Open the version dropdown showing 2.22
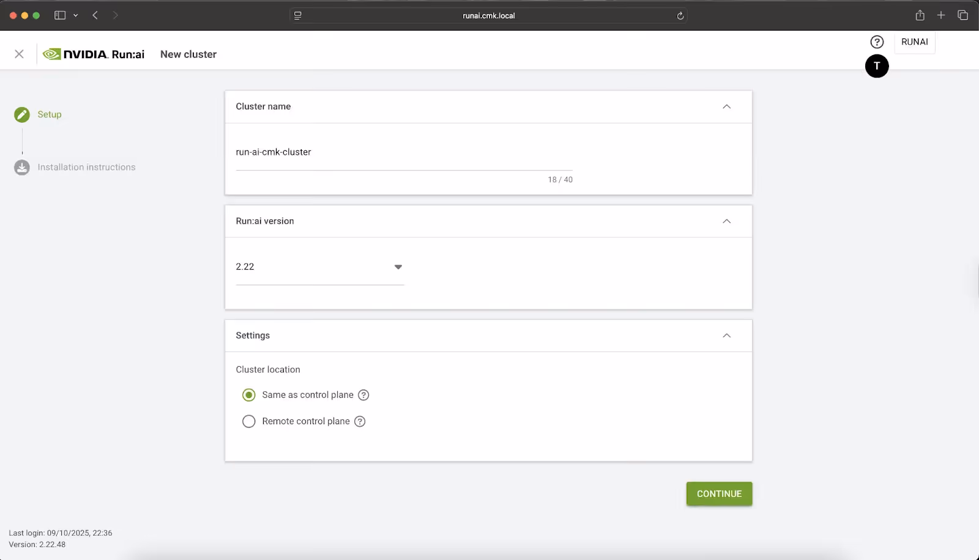This screenshot has width=979, height=560. [398, 267]
